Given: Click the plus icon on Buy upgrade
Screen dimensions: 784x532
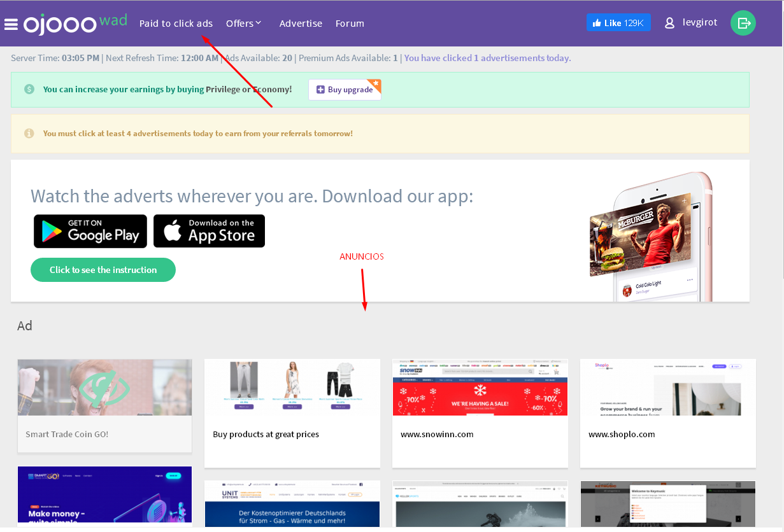Looking at the screenshot, I should [320, 90].
